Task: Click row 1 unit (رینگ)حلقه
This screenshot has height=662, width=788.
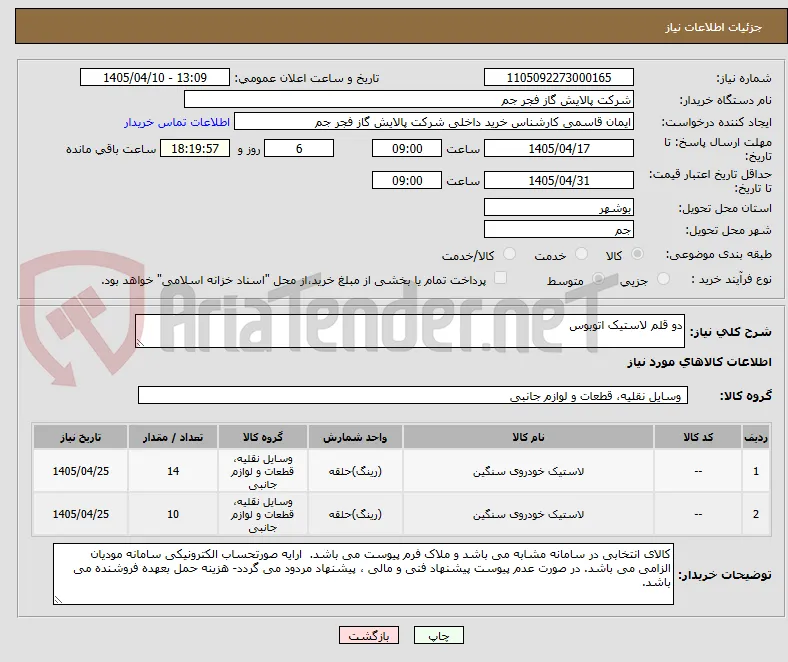Action: click(x=355, y=471)
